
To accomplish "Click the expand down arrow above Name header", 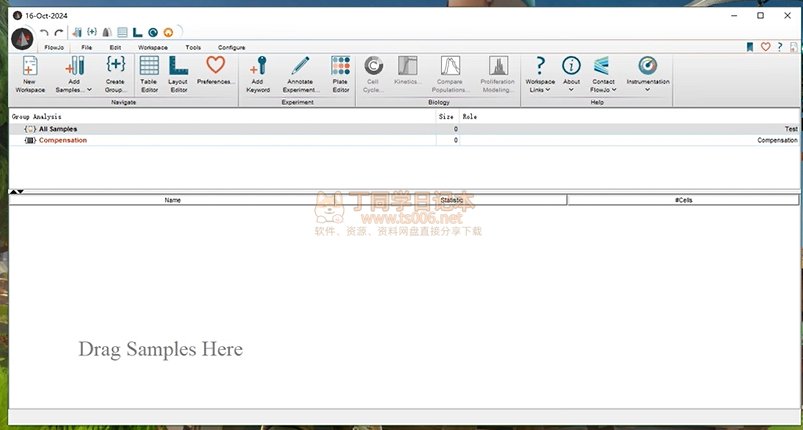I will pyautogui.click(x=20, y=192).
